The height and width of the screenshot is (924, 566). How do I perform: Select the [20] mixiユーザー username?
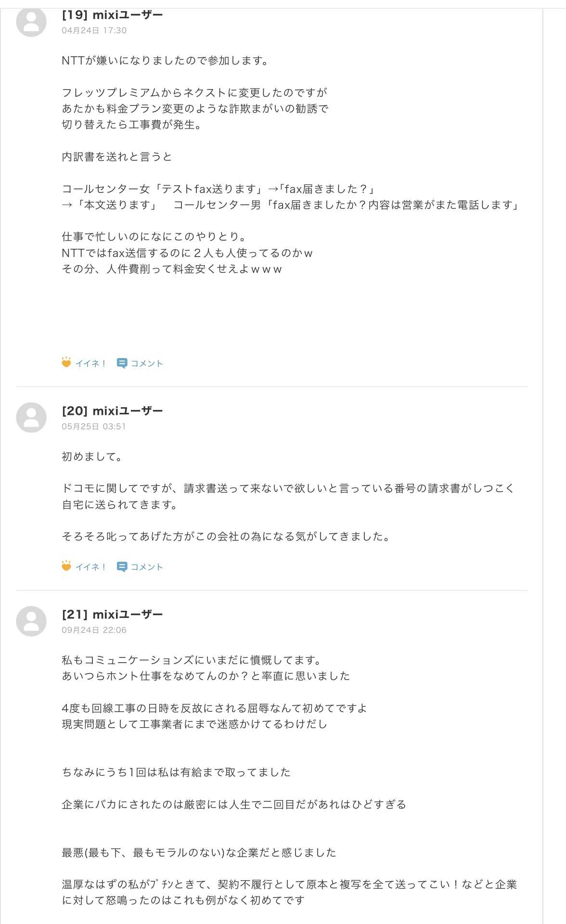(x=112, y=411)
